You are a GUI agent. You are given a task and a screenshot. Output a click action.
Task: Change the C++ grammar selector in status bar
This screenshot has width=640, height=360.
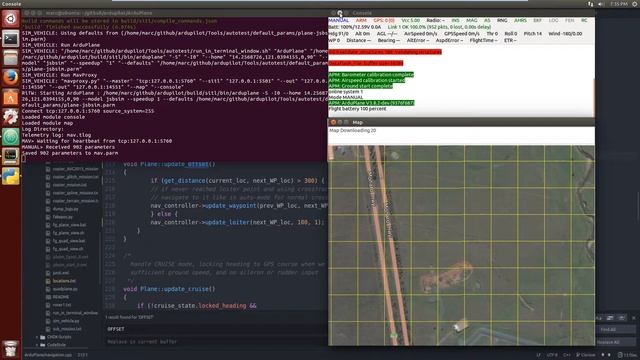pyautogui.click(x=567, y=355)
